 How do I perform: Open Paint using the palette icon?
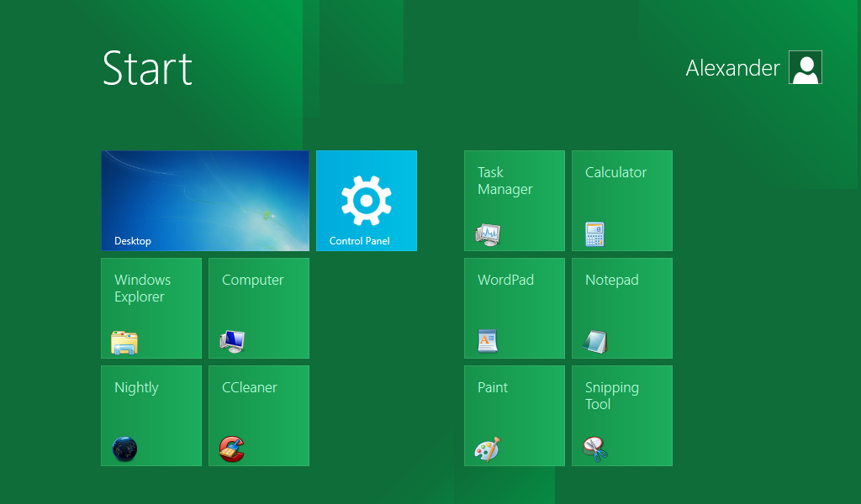click(488, 449)
